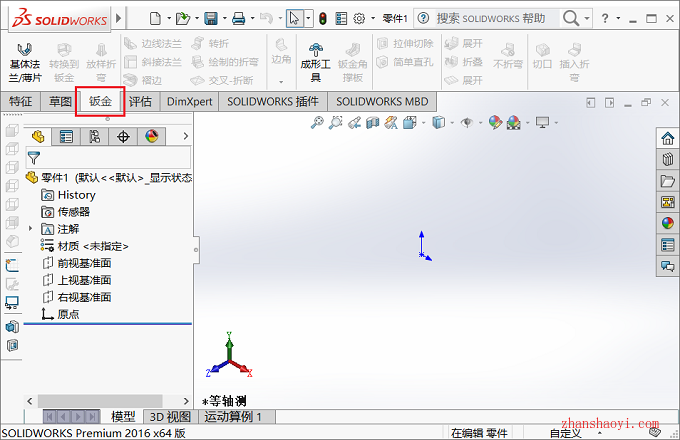Open the Display Style cube icon
The width and height of the screenshot is (680, 440).
(x=438, y=123)
